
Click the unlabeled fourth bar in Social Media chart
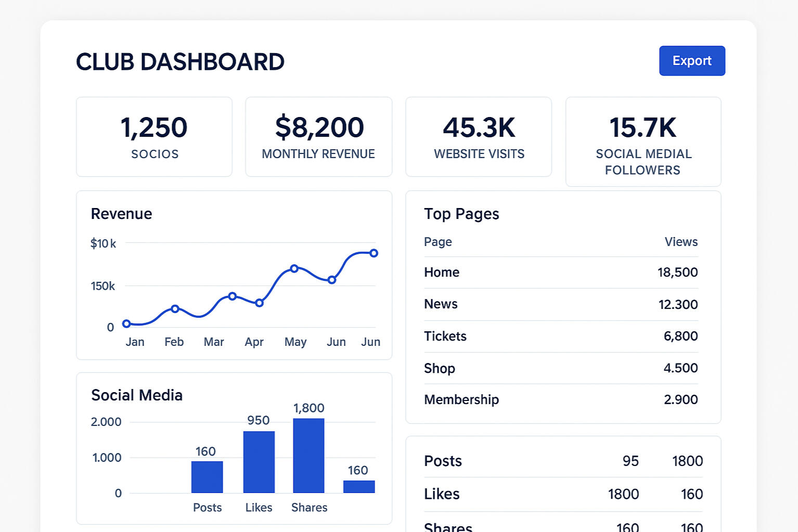[x=358, y=486]
